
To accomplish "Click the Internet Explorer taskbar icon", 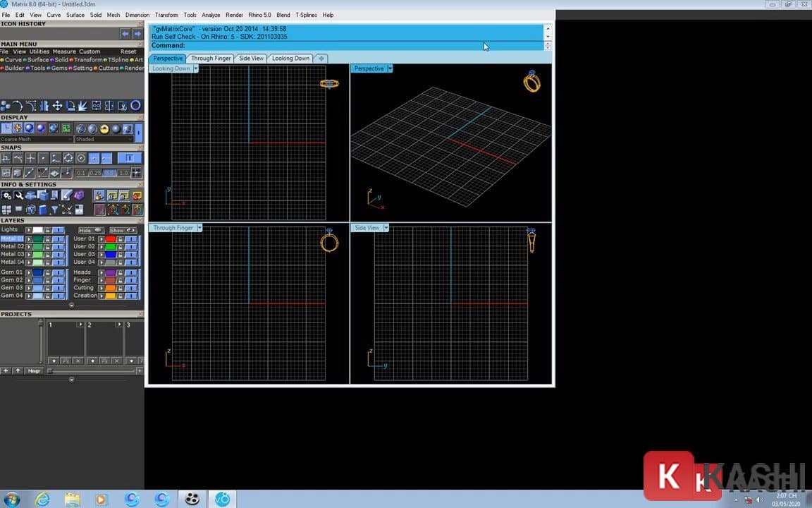I will pos(42,500).
